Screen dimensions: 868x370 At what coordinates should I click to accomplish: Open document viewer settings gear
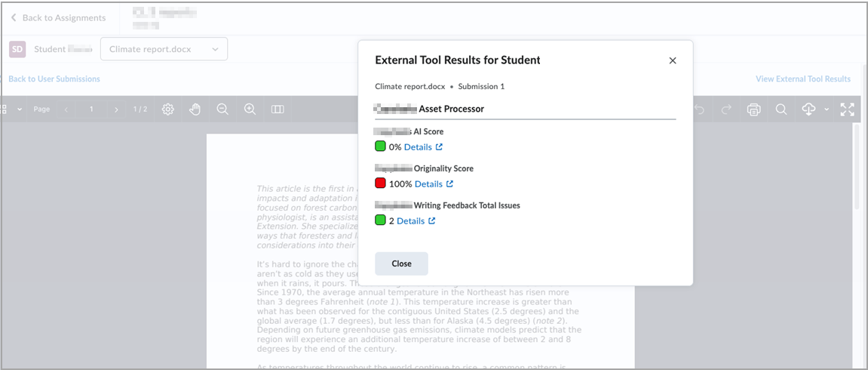pyautogui.click(x=168, y=109)
